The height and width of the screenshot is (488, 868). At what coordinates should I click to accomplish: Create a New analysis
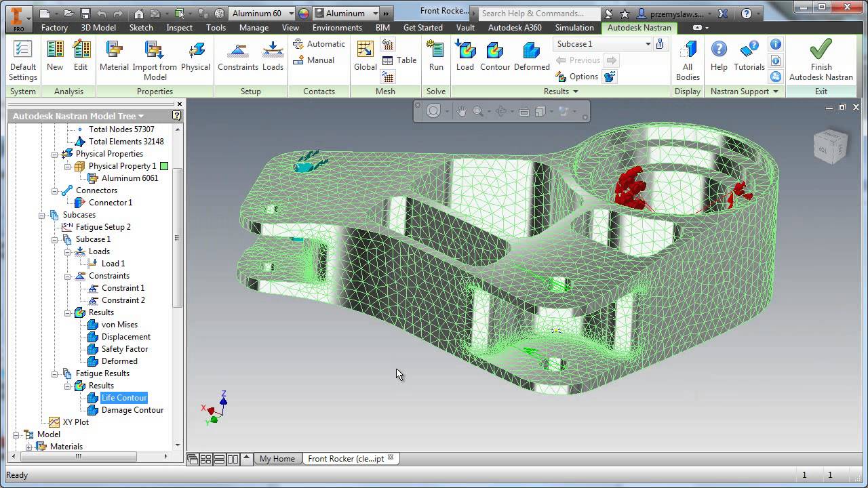[x=55, y=56]
